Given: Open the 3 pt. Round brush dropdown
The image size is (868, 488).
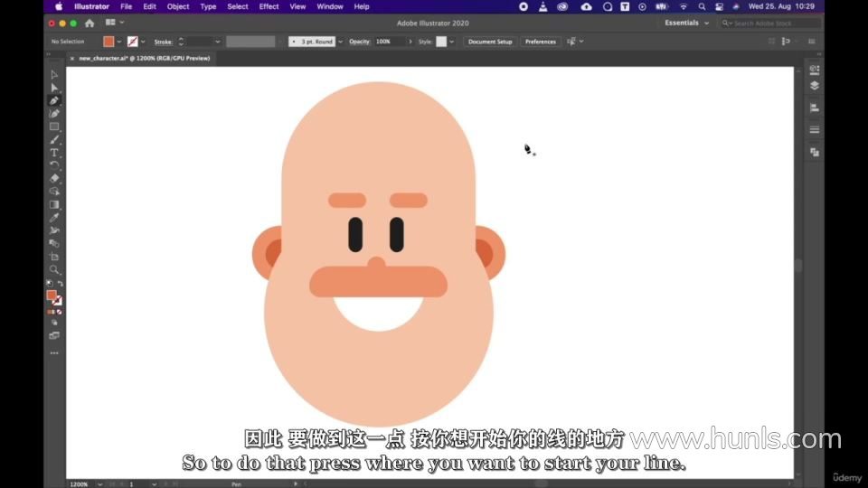Looking at the screenshot, I should coord(341,42).
